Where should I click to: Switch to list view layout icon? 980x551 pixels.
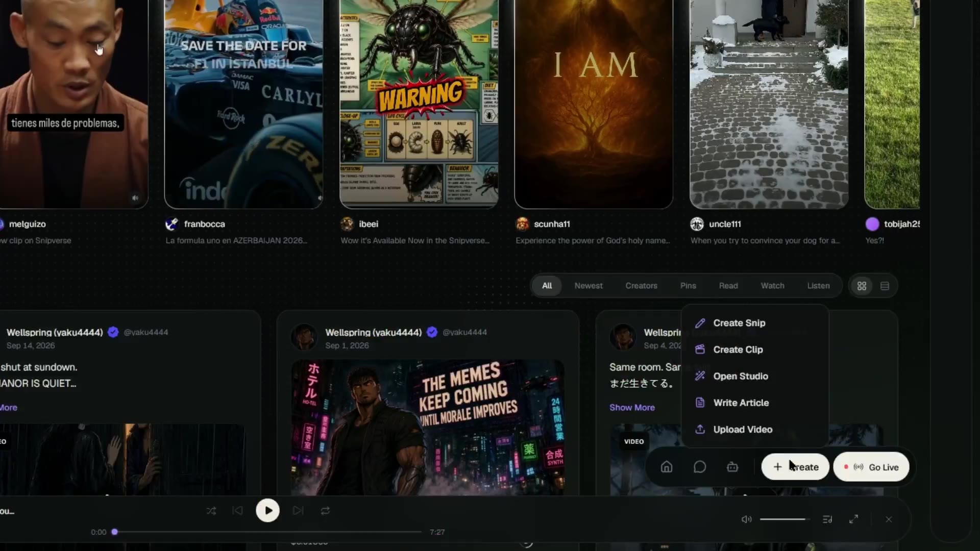coord(885,286)
